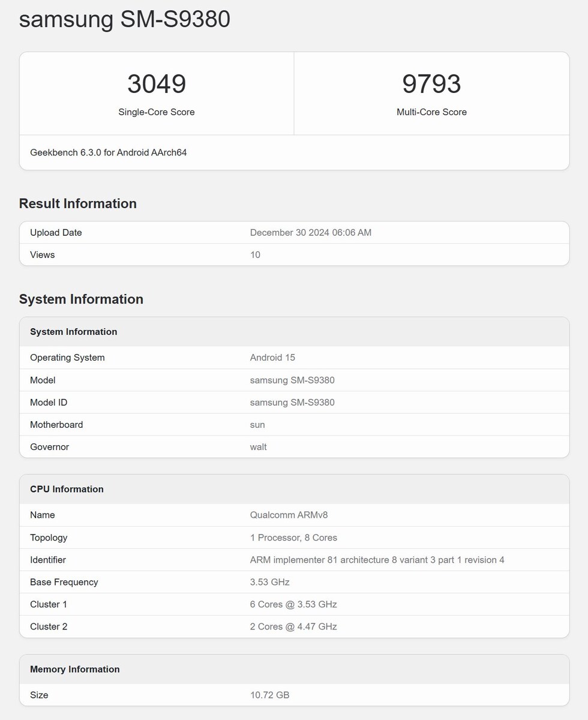Screen dimensions: 588x720
Task: Click the System Information section heading
Action: point(81,299)
